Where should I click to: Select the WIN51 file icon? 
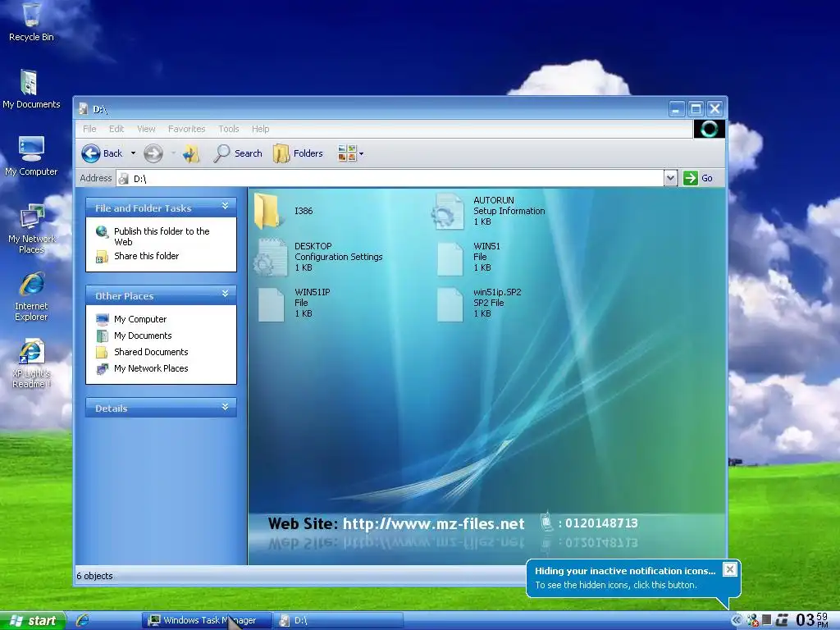tap(449, 258)
